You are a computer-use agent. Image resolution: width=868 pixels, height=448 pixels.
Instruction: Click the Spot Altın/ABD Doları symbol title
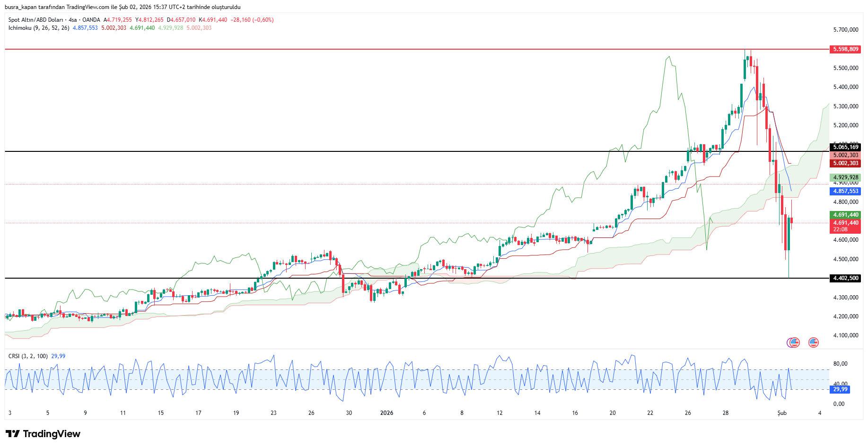[35, 20]
